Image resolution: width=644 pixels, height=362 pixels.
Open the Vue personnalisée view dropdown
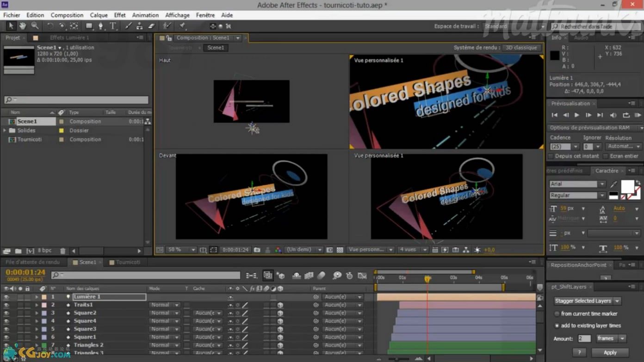point(371,250)
